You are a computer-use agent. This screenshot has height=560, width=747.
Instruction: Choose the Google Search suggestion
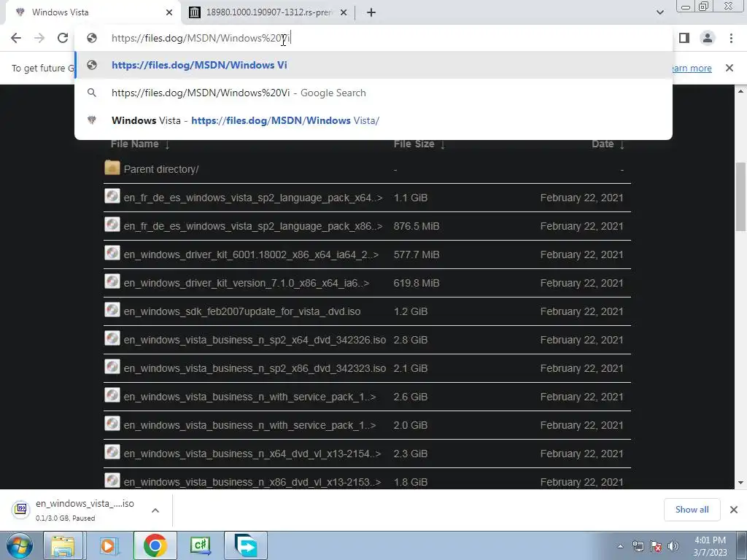click(x=373, y=93)
